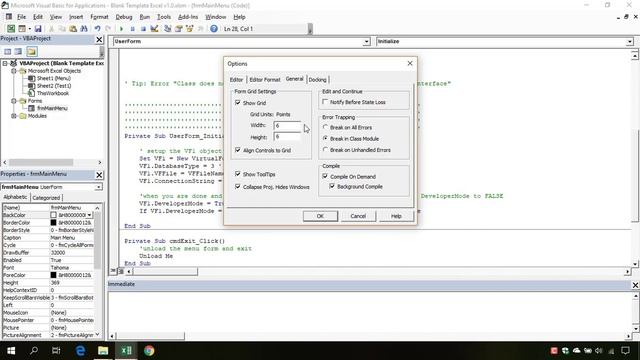Open Project Explorer toolbar icon
The height and width of the screenshot is (360, 640).
tap(167, 29)
